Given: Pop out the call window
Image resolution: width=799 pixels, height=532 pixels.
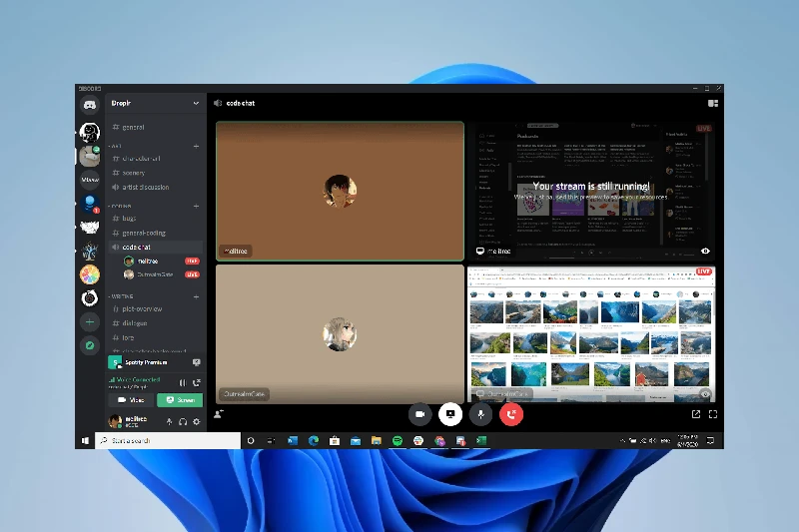Looking at the screenshot, I should click(696, 414).
